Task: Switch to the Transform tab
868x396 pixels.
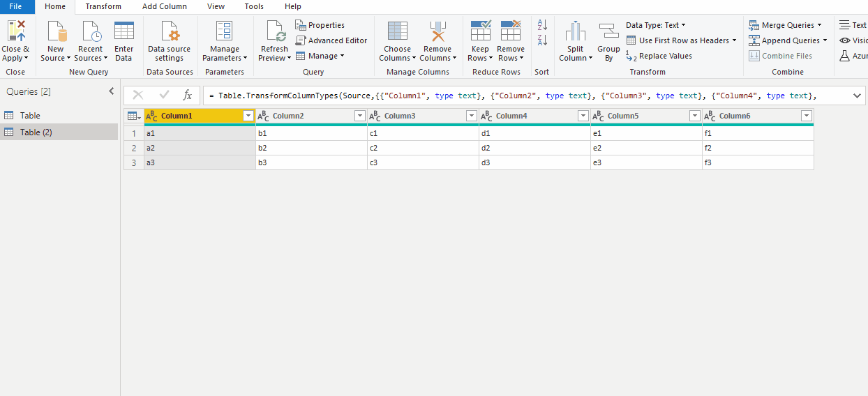Action: pyautogui.click(x=103, y=6)
